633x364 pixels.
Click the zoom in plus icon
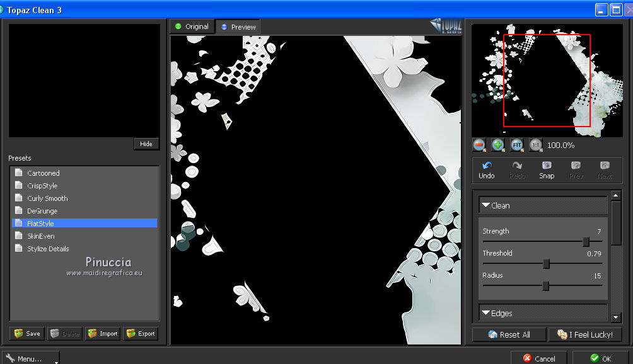pyautogui.click(x=497, y=145)
